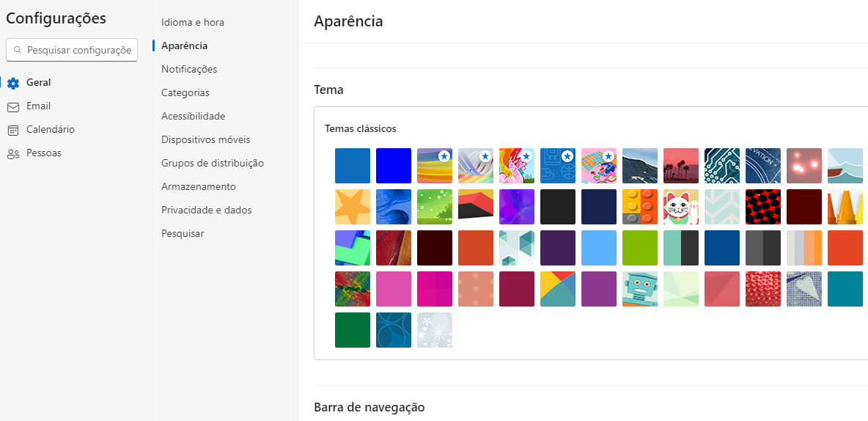
Task: Click the Pessoas people icon
Action: [12, 154]
